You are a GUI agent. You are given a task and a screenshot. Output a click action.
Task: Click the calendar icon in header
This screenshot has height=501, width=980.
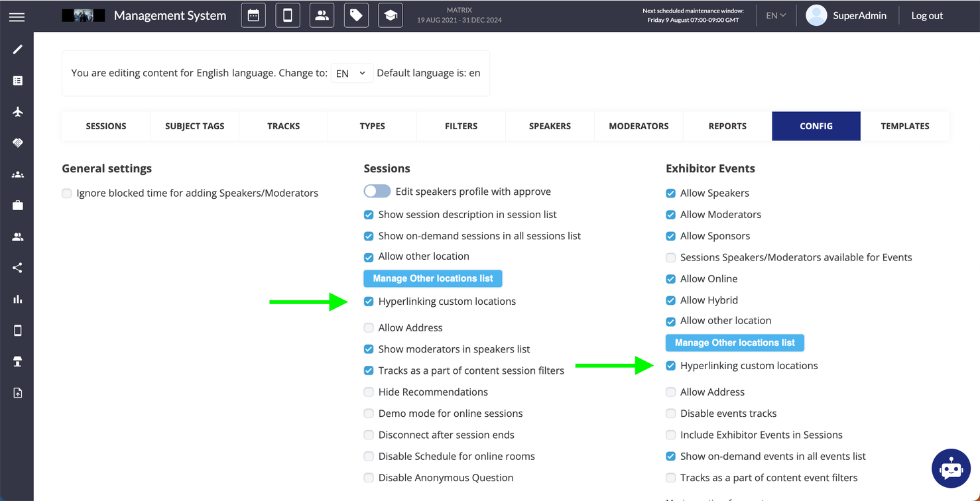pyautogui.click(x=253, y=15)
